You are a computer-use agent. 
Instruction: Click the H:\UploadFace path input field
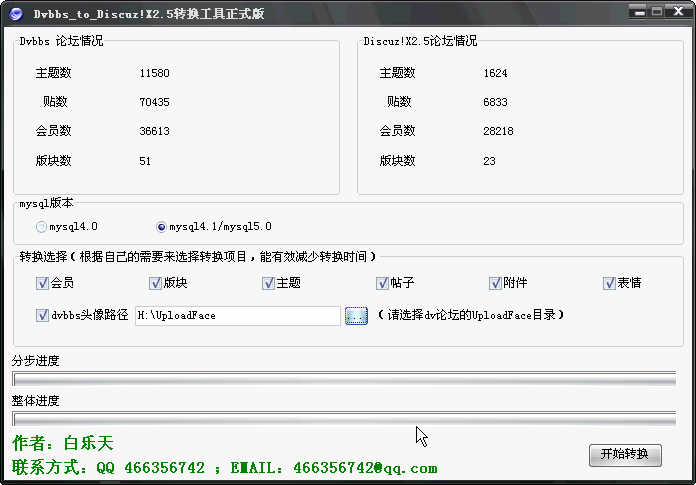237,315
